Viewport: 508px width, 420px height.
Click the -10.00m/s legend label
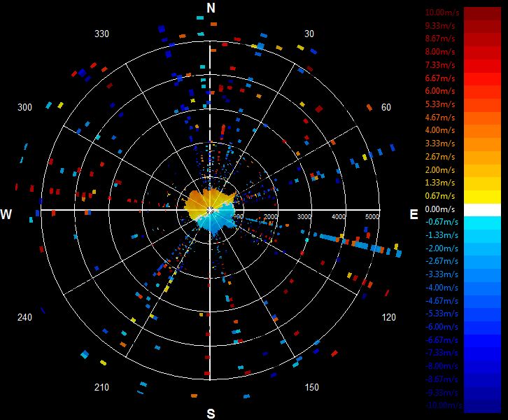click(444, 405)
